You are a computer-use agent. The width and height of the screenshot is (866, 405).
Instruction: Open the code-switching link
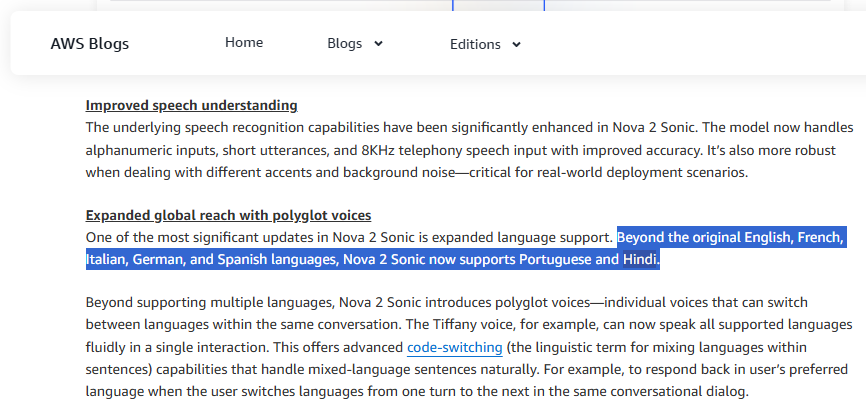tap(455, 348)
